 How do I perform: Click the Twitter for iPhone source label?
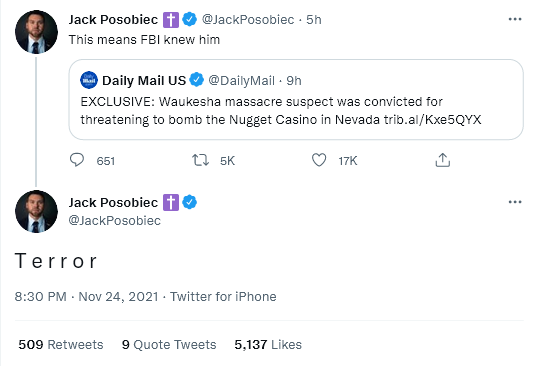[223, 296]
